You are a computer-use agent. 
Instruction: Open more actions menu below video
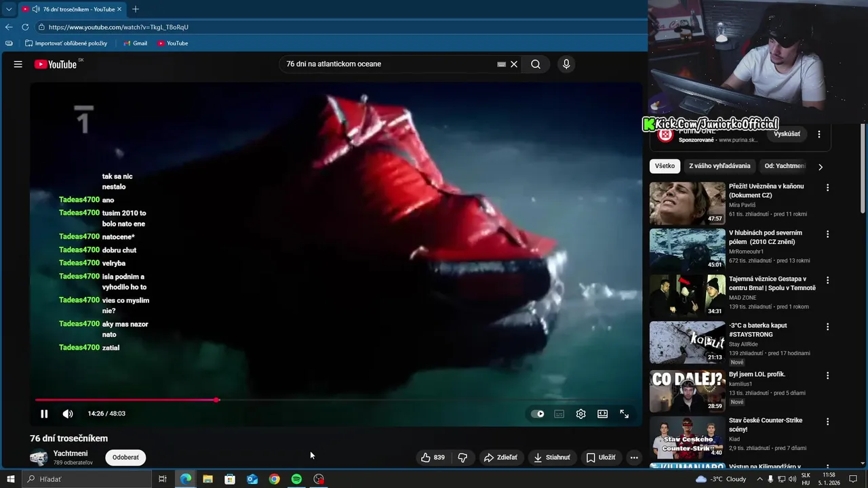click(x=634, y=457)
